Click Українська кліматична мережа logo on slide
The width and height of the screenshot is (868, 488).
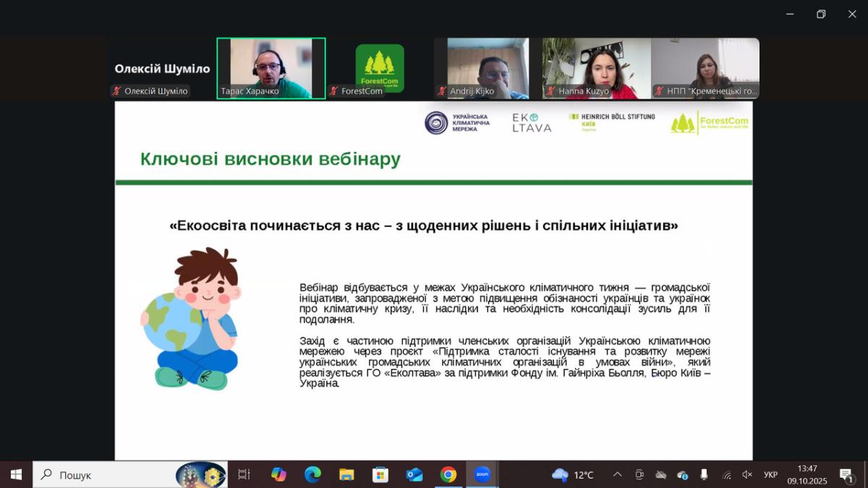pyautogui.click(x=457, y=123)
